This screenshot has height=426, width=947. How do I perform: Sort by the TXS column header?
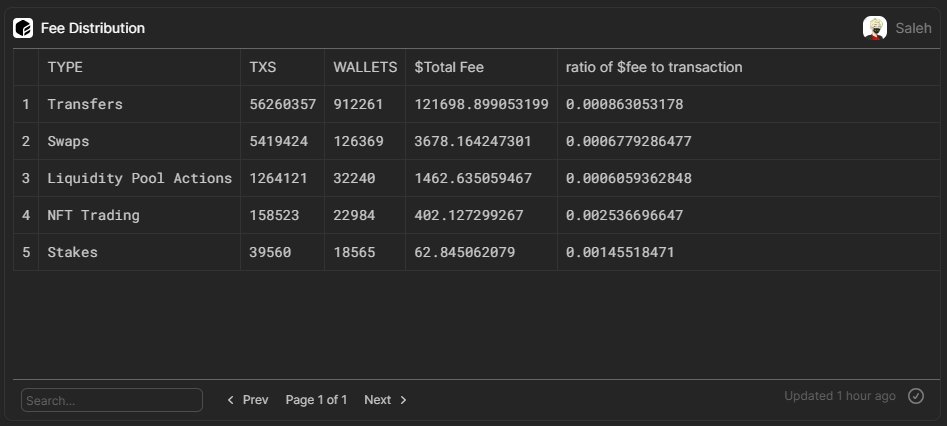point(263,67)
